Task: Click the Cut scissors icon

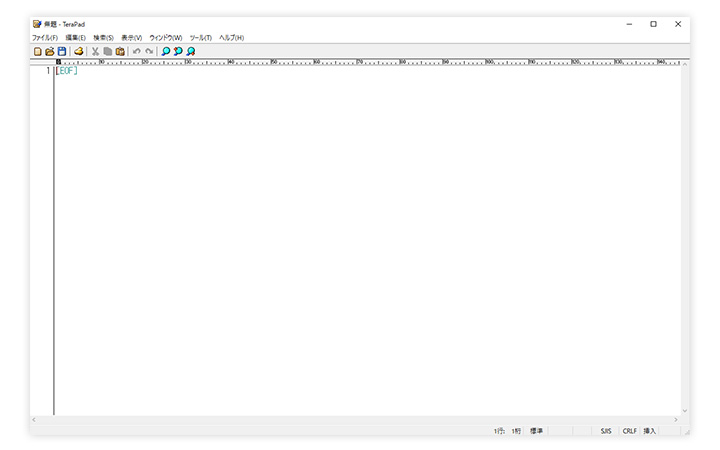Action: click(x=95, y=51)
